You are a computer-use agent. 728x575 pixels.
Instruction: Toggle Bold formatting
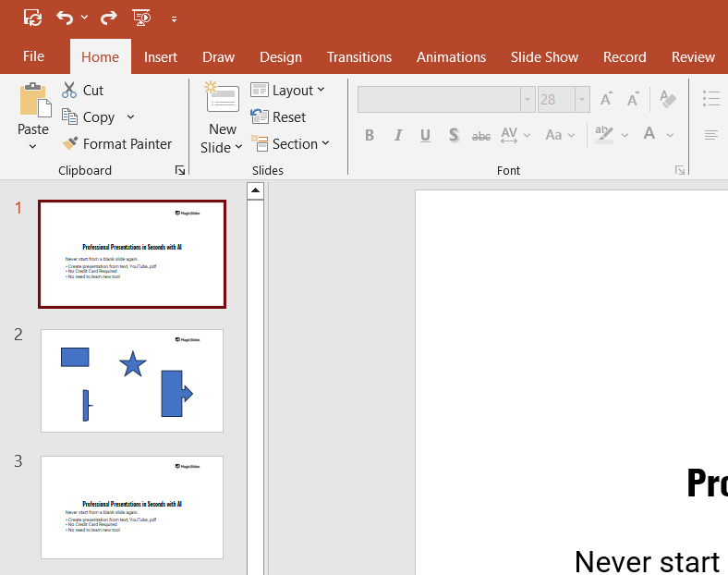click(370, 135)
